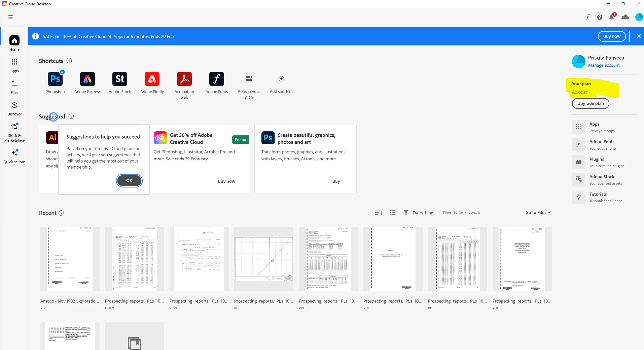Open the Prospecting_reports DOCX thumbnail
Image resolution: width=644 pixels, height=350 pixels.
coord(135,259)
